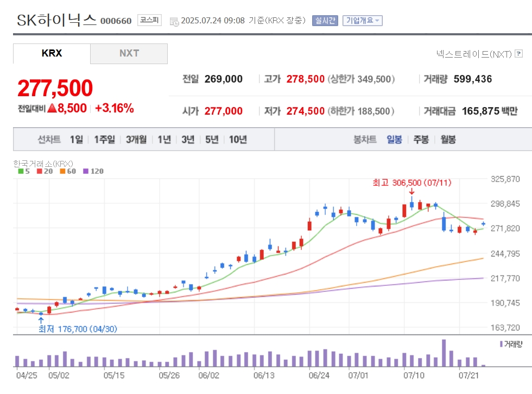Image resolution: width=532 pixels, height=394 pixels.
Task: Select the orange 60-day moving average legend
Action: pos(68,171)
